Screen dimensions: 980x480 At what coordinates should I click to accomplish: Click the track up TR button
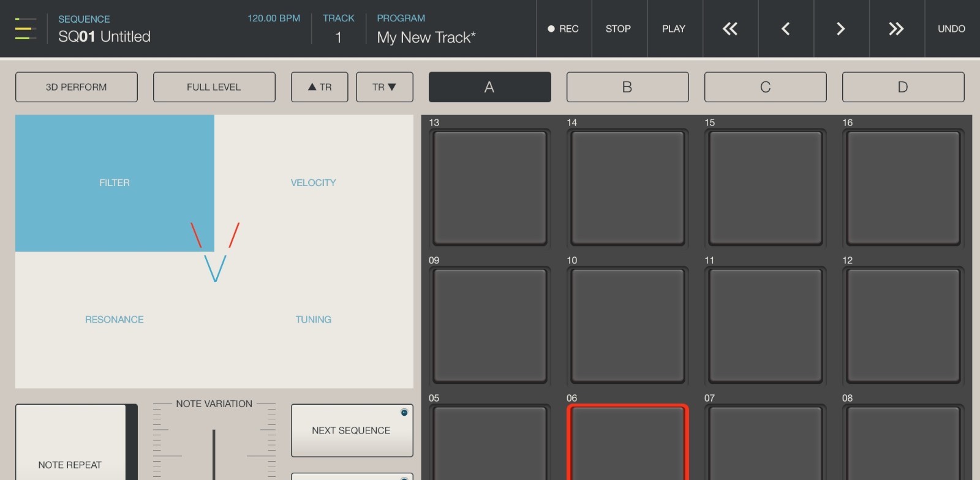point(319,87)
